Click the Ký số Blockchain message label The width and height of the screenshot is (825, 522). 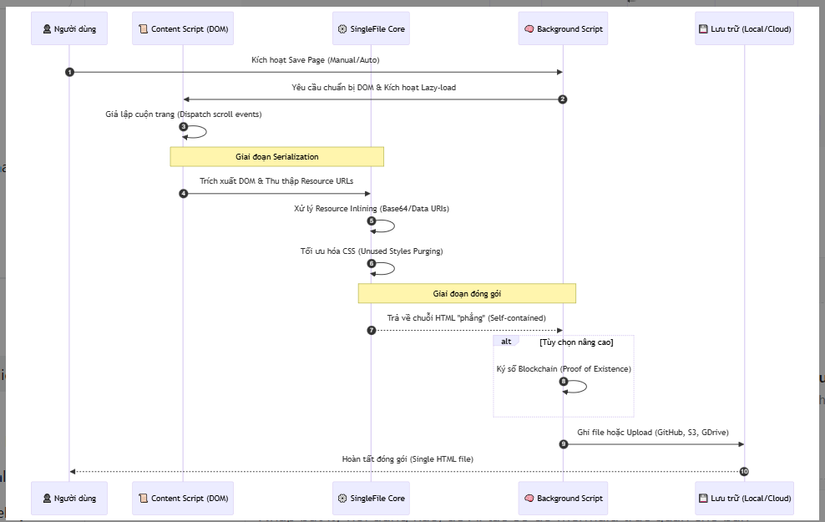coord(563,369)
